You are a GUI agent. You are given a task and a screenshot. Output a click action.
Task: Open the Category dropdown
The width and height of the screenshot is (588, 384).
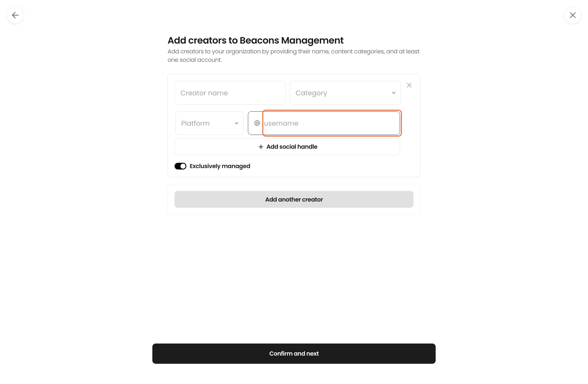(345, 93)
